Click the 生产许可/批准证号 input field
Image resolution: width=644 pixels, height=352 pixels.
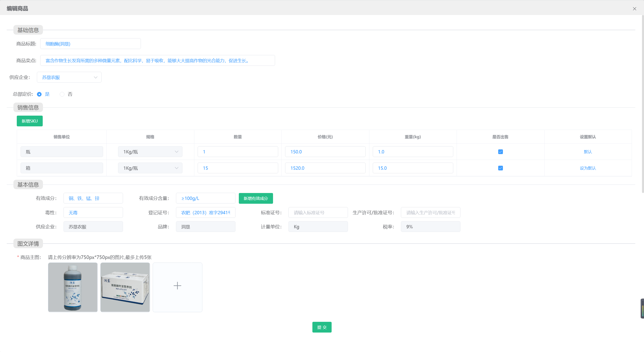coord(430,212)
